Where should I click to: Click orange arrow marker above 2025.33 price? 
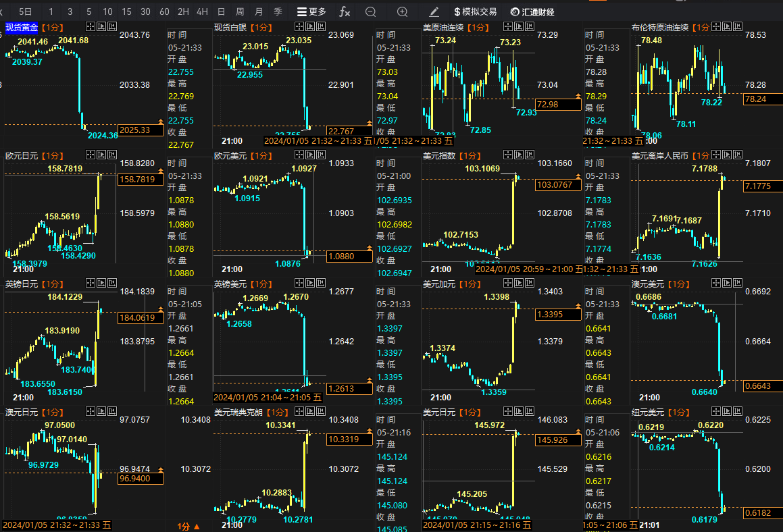click(x=160, y=122)
